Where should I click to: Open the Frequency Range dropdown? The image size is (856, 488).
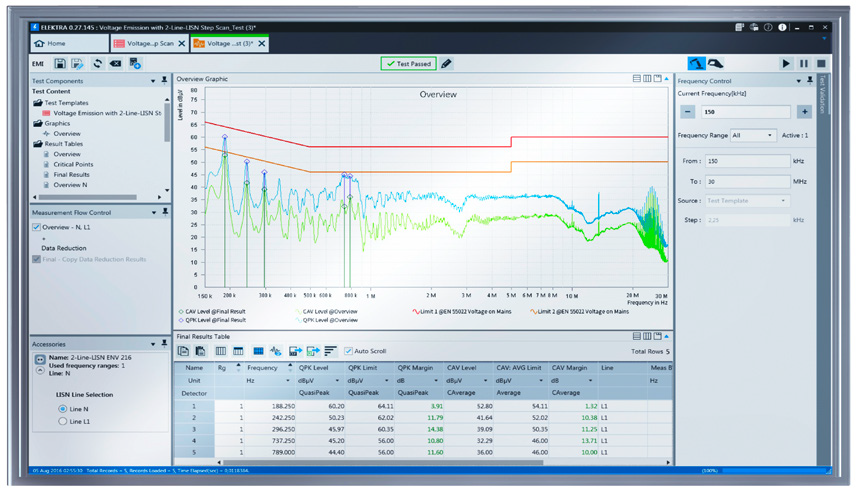753,135
